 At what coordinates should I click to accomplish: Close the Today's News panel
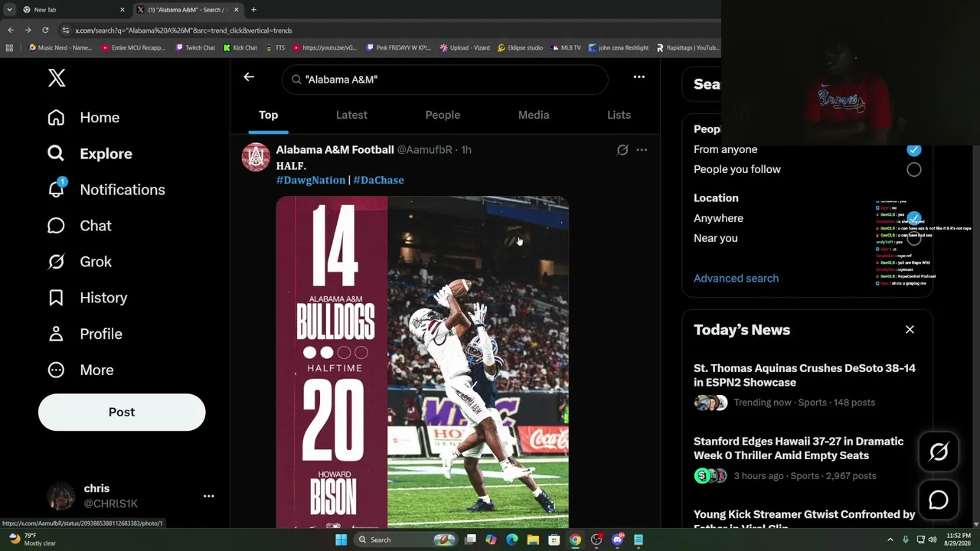coord(910,329)
